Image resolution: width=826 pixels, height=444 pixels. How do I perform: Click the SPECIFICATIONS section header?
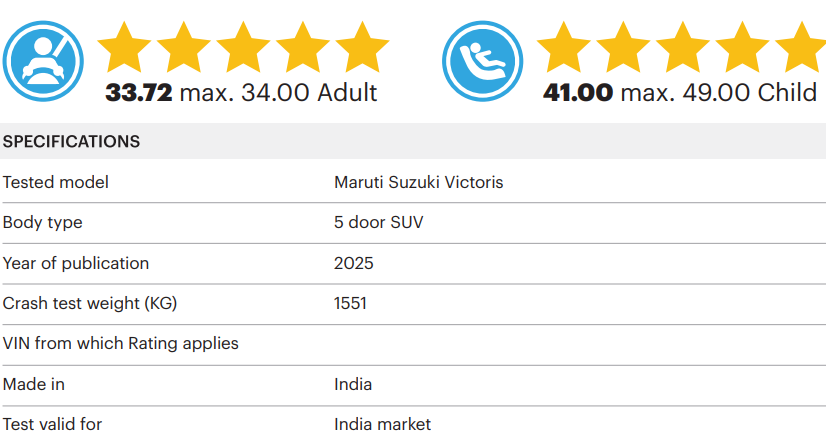pyautogui.click(x=71, y=142)
